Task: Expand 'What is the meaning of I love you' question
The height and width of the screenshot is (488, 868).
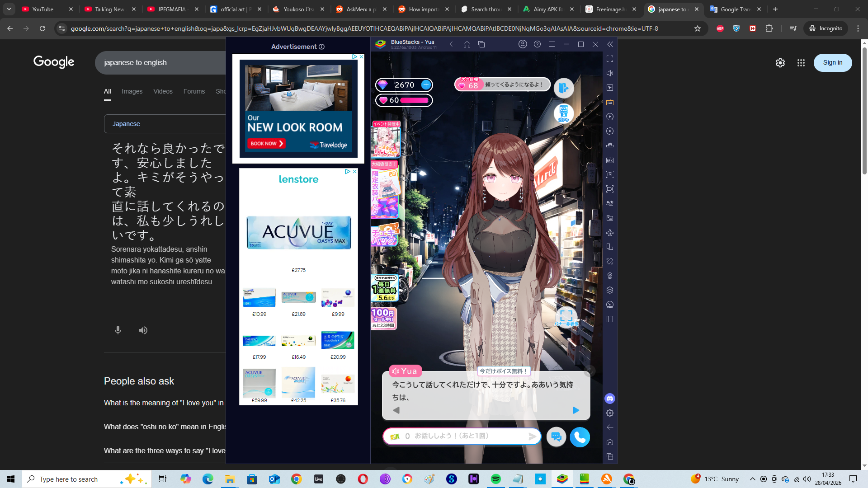Action: pos(164,403)
